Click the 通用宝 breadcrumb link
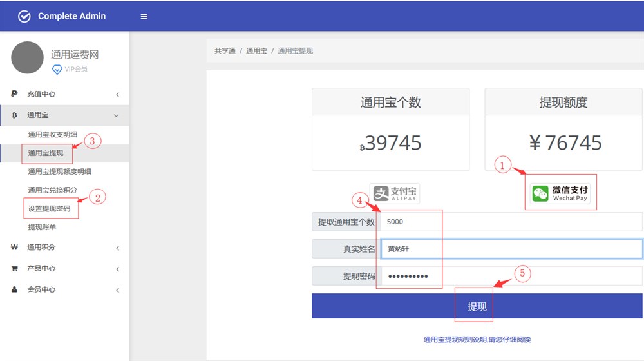The width and height of the screenshot is (644, 361). [x=257, y=51]
